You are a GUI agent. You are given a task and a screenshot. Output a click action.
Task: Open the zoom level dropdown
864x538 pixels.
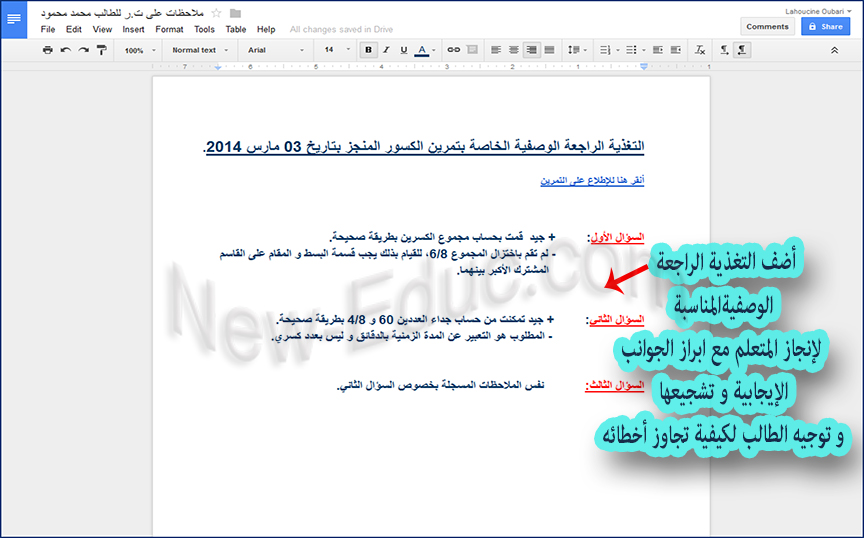[x=139, y=50]
